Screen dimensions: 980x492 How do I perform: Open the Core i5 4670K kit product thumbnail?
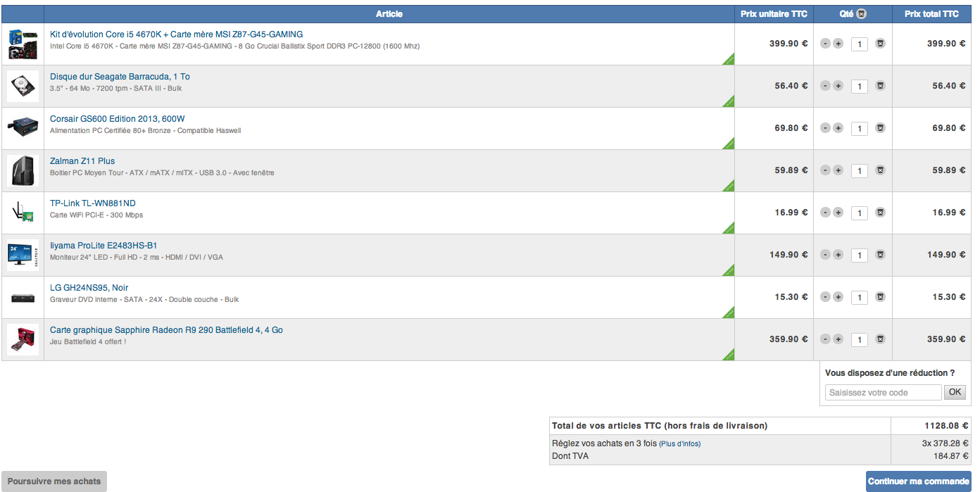pos(23,44)
